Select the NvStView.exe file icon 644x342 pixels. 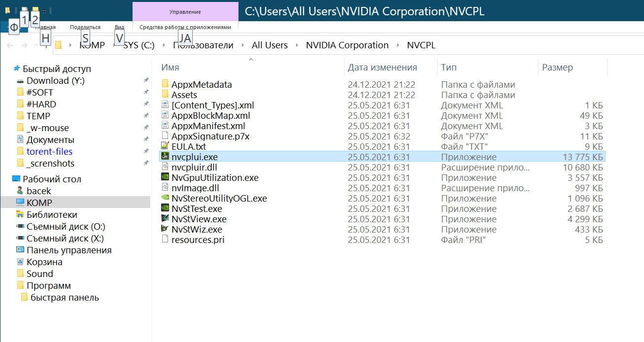click(166, 219)
